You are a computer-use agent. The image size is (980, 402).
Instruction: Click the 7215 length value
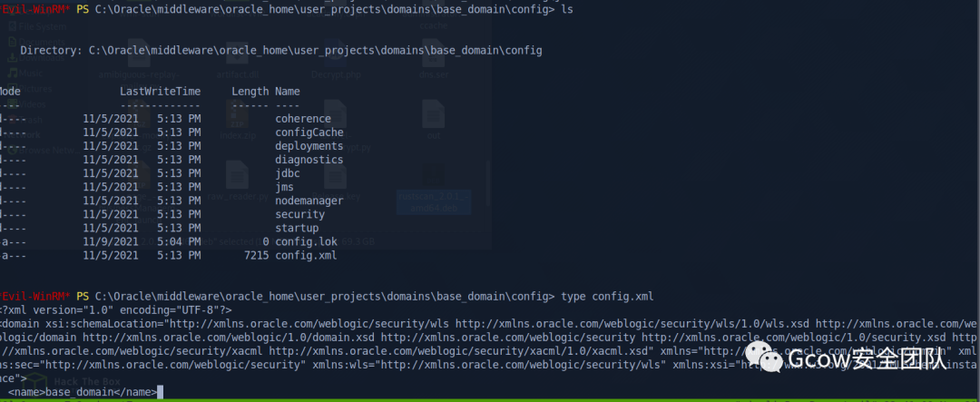coord(256,255)
